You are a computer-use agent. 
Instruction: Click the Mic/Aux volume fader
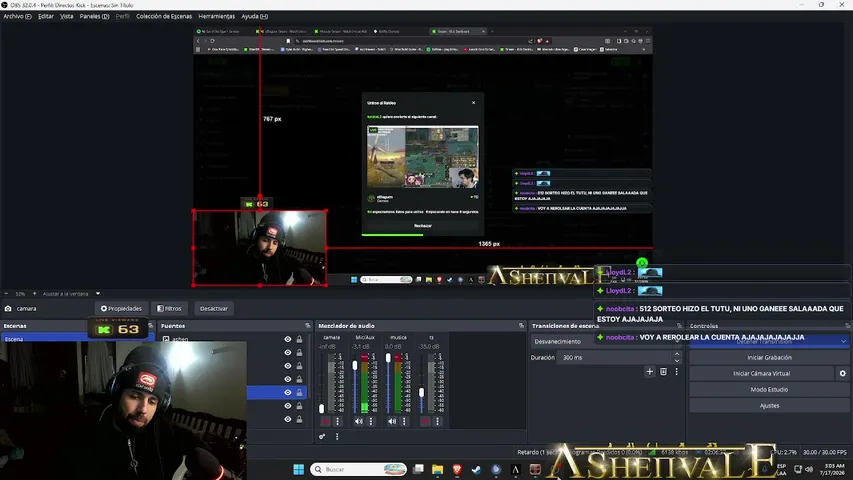(x=355, y=366)
